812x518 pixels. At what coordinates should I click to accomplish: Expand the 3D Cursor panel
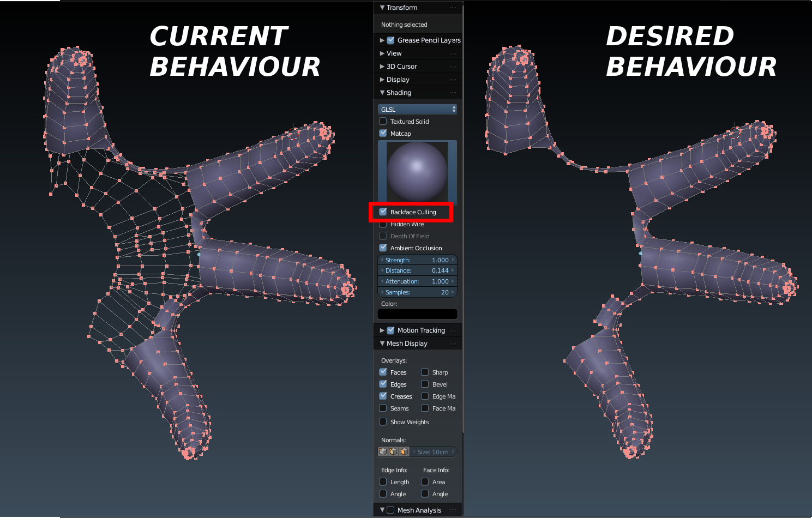pos(382,67)
